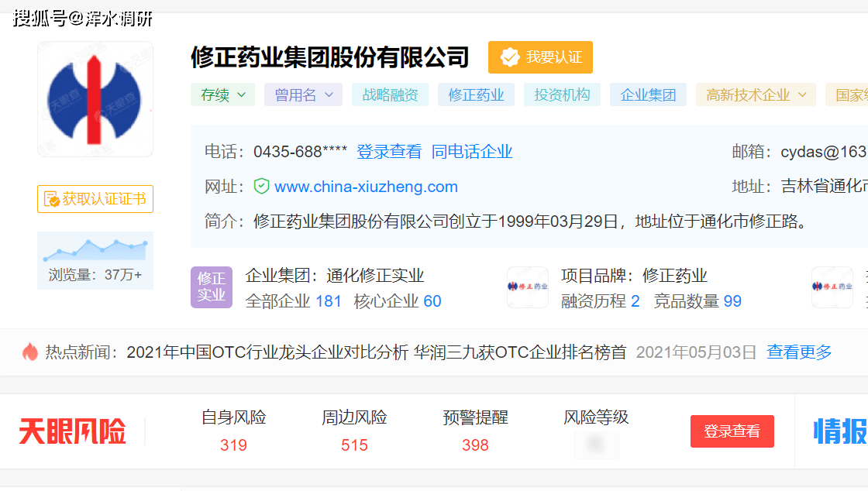Click the 天眼风险 logo

73,432
